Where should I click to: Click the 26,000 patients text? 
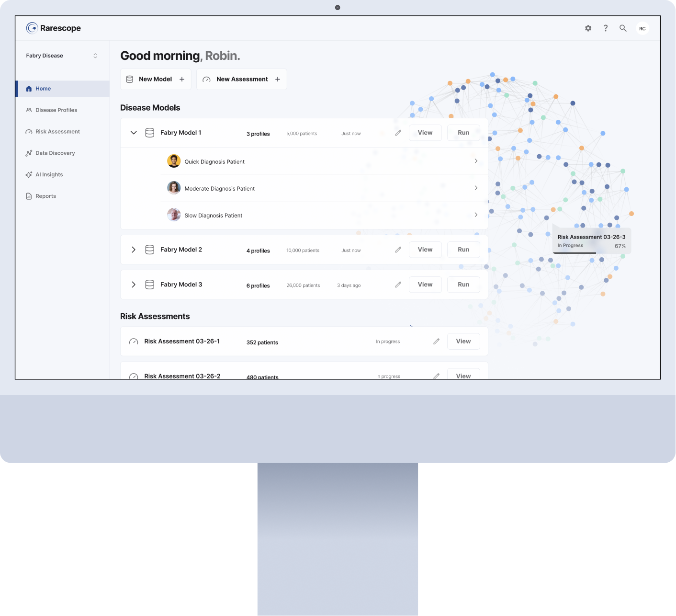point(303,285)
